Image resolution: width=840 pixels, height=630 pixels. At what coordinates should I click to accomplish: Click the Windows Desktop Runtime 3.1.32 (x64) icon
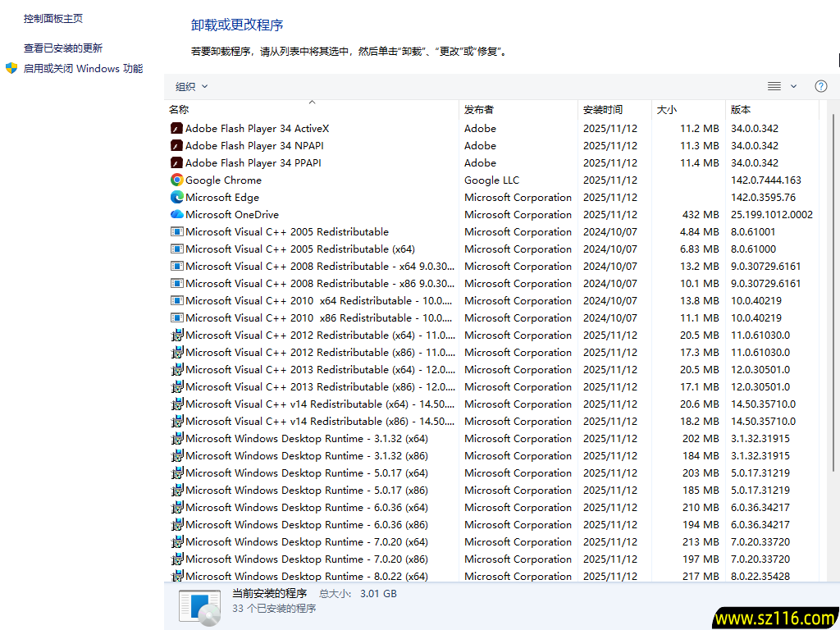point(176,439)
